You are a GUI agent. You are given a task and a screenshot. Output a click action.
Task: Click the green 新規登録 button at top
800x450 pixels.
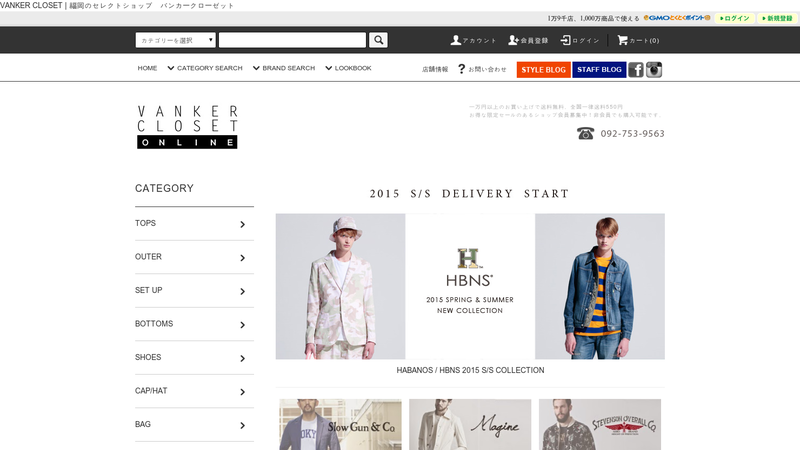(x=777, y=18)
